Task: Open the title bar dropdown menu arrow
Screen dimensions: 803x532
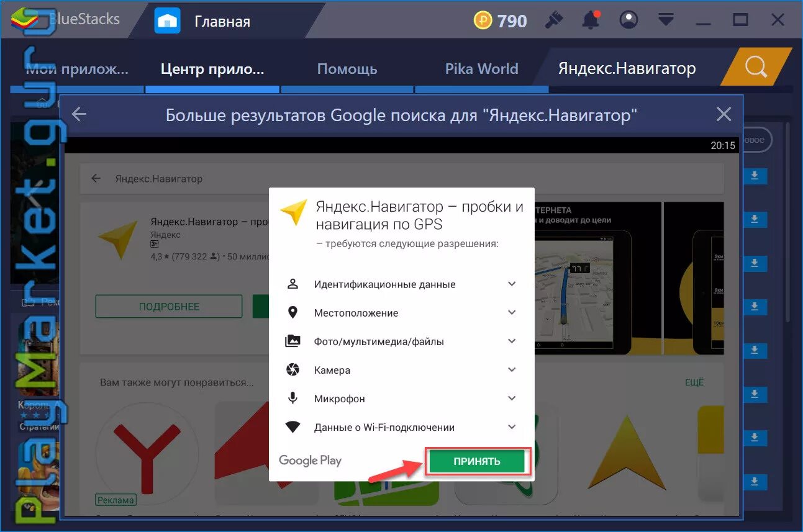Action: point(666,20)
